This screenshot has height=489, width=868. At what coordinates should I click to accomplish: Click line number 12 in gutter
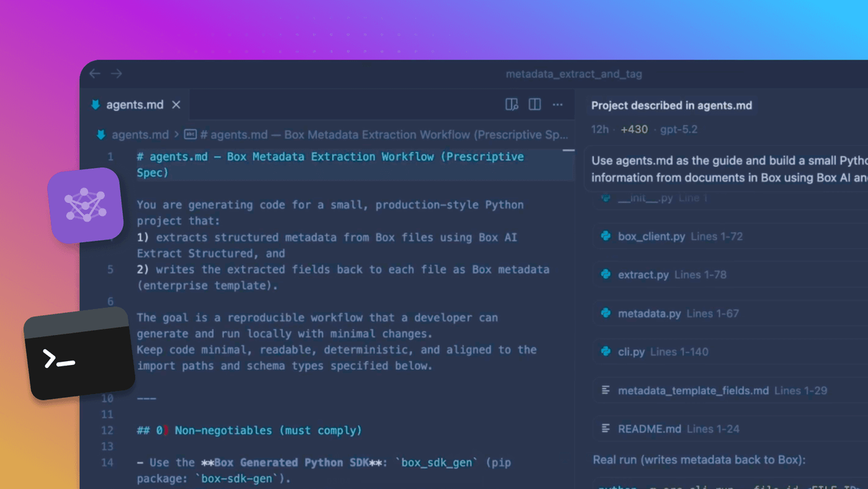(107, 430)
